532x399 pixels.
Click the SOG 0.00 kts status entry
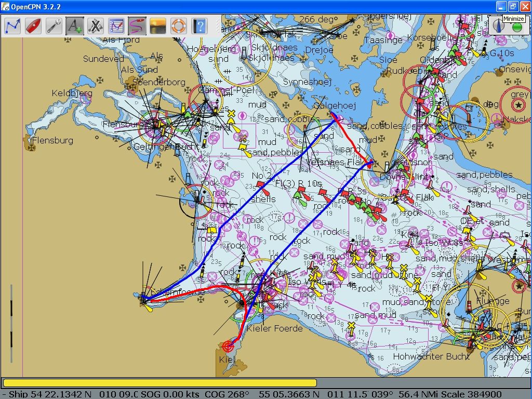pos(170,394)
